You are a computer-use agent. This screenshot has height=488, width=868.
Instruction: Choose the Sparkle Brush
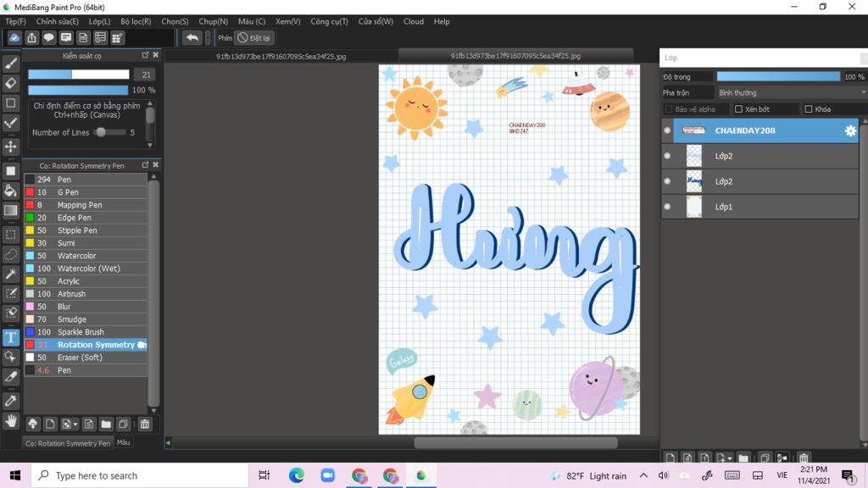(x=86, y=332)
